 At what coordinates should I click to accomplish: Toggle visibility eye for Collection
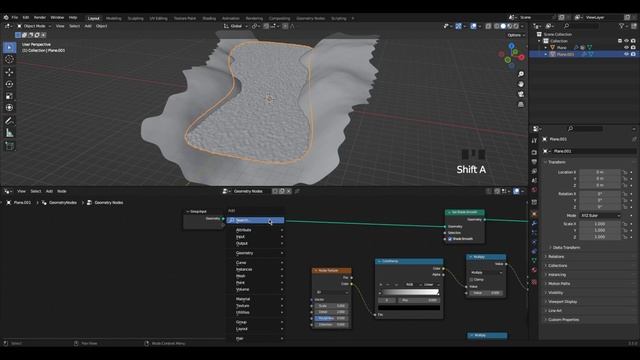626,41
